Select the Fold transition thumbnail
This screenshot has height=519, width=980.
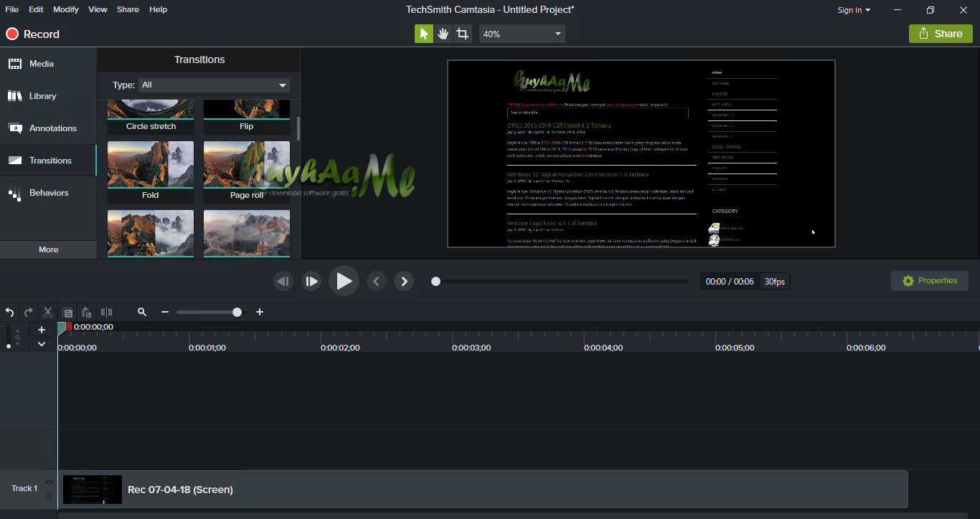pyautogui.click(x=151, y=164)
